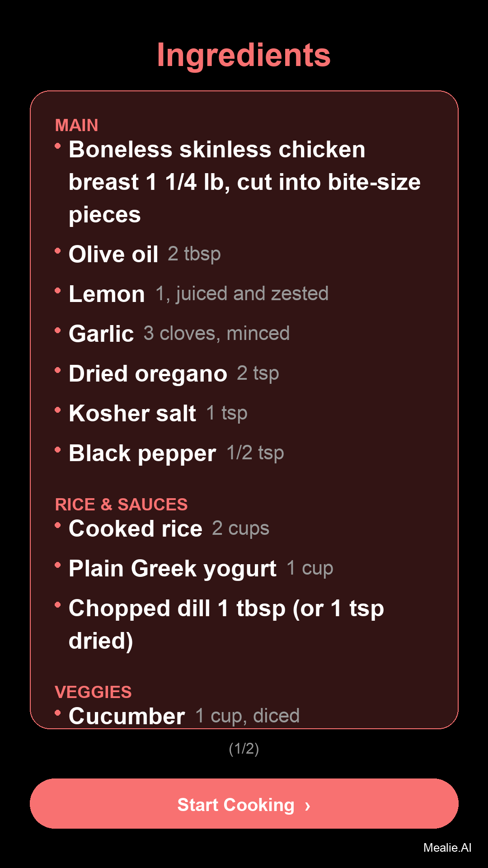Select the Plain Greek yogurt item
The height and width of the screenshot is (868, 488).
(x=201, y=568)
